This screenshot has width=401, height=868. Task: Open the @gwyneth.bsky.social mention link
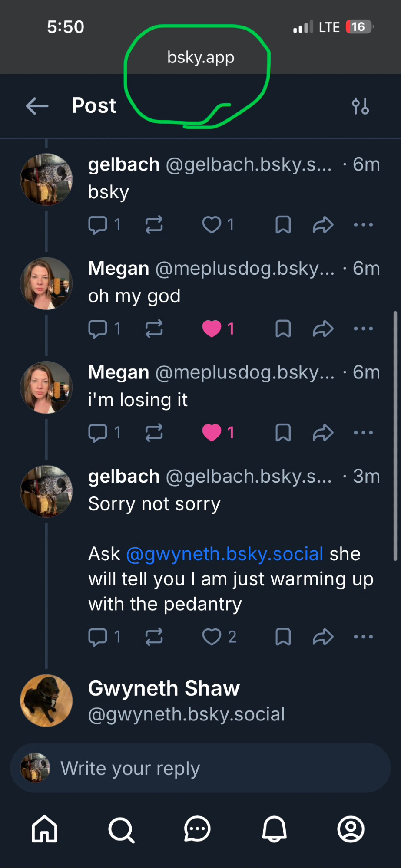[x=225, y=554]
